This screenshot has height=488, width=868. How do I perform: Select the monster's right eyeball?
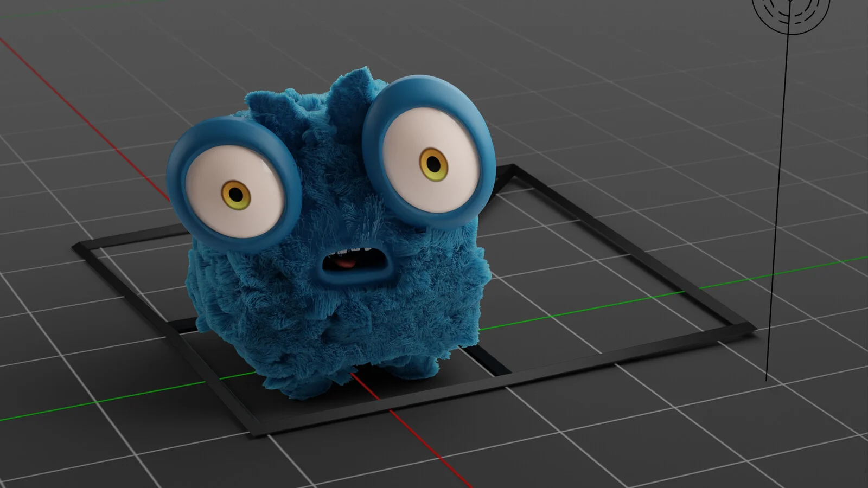tap(431, 160)
